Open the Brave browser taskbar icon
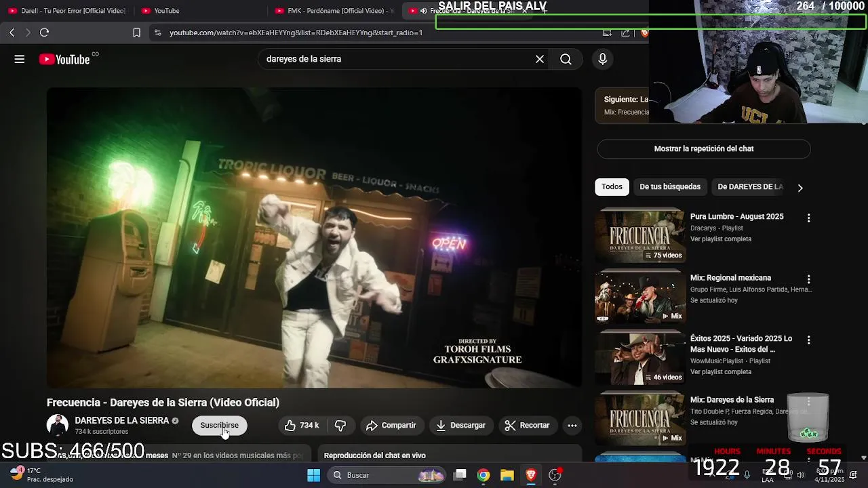The image size is (868, 488). coord(530,475)
